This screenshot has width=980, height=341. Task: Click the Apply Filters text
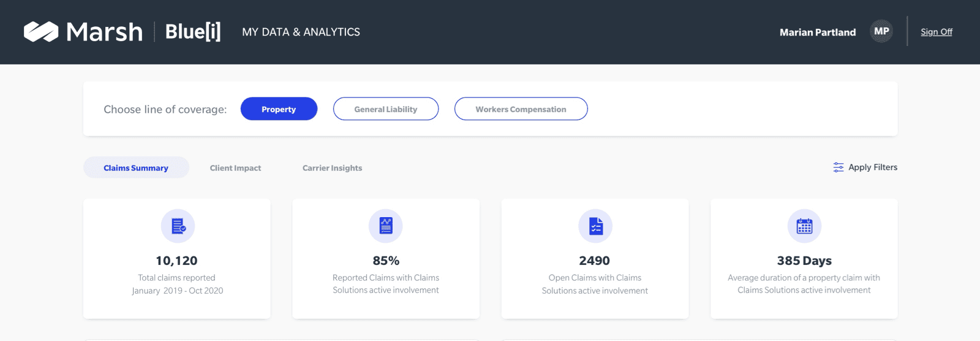(x=873, y=167)
